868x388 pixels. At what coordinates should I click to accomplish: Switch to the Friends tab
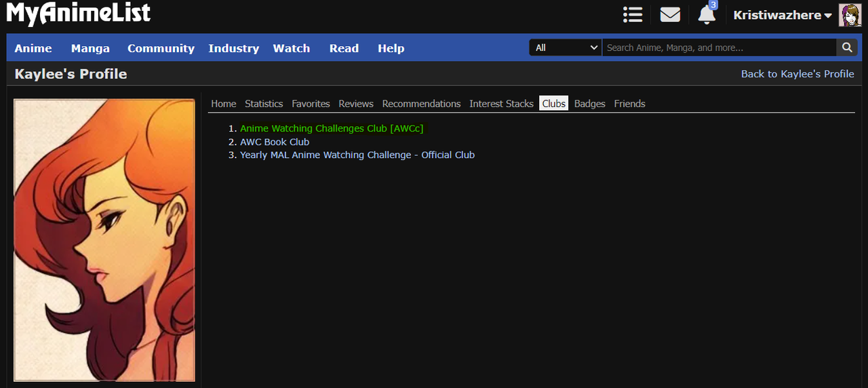pos(629,104)
